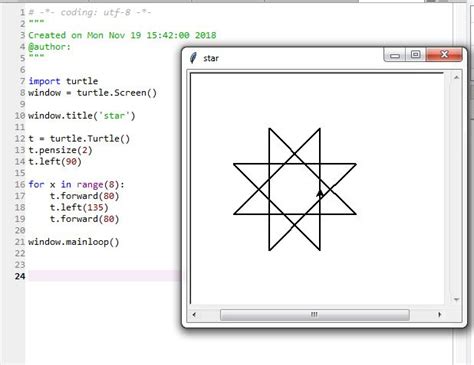Click 't = turtle.Turtle()' on line 12
The height and width of the screenshot is (365, 474).
coord(79,139)
